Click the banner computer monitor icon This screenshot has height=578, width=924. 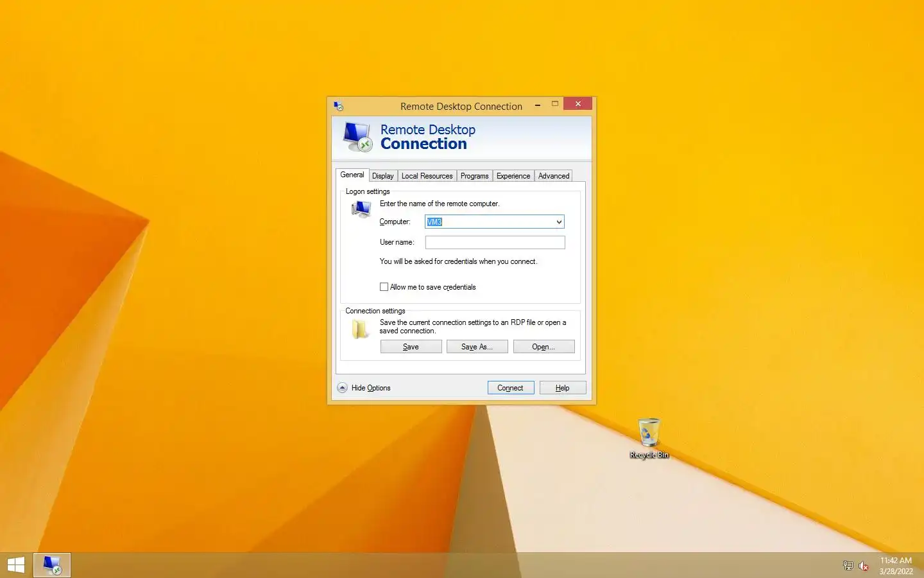coord(357,136)
